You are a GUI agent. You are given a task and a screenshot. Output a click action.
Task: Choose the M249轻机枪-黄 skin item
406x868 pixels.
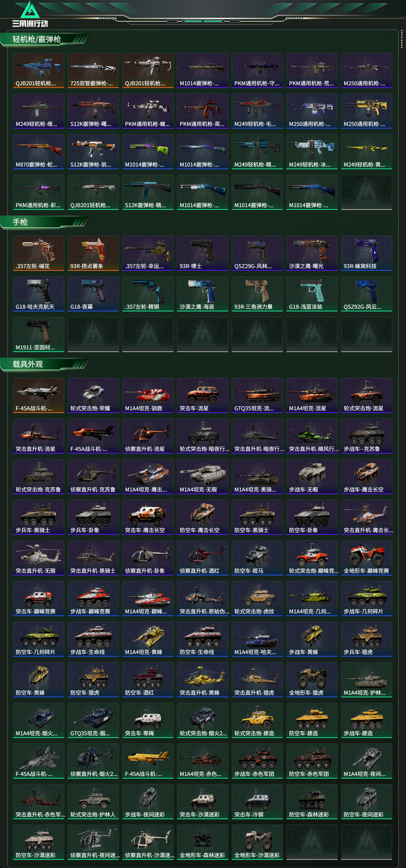pos(366,152)
